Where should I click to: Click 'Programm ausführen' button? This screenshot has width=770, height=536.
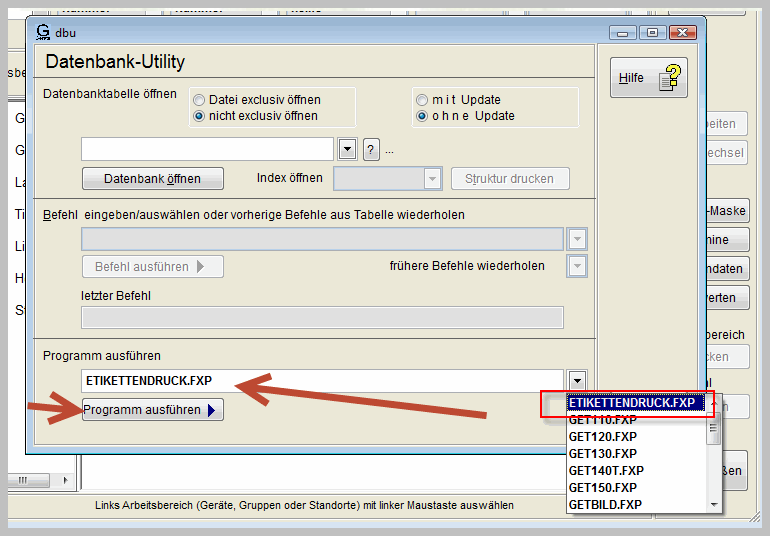click(x=152, y=410)
